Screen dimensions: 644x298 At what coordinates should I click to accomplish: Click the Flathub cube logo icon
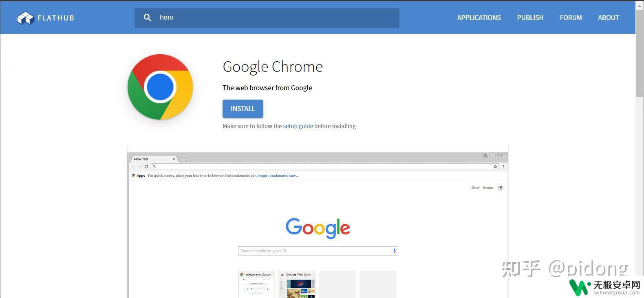coord(25,18)
